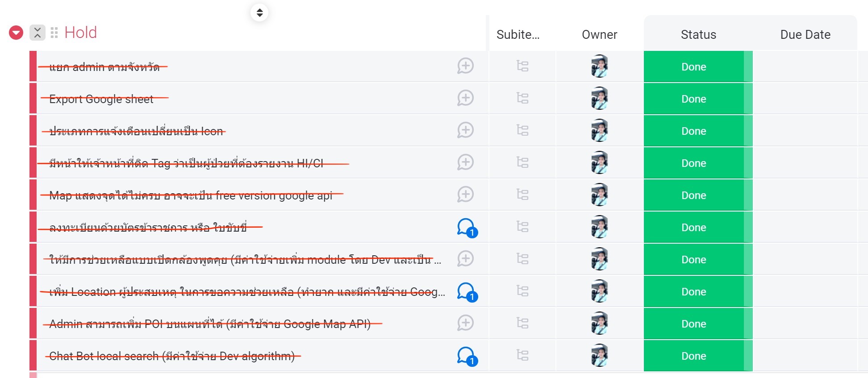Open the 1 update on 'ลงทะเบียนด้วยบัตรข้าราชการ' row
The height and width of the screenshot is (378, 868).
coord(467,228)
